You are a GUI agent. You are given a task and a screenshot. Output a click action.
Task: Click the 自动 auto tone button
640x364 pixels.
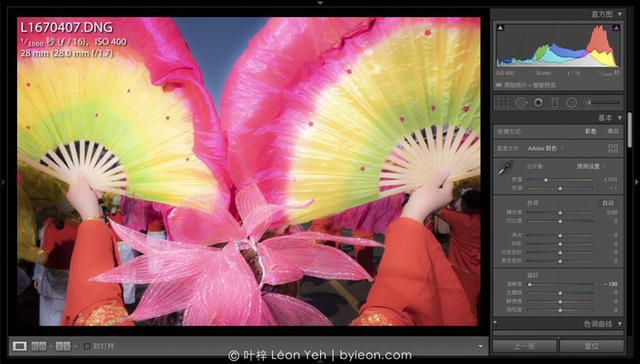click(x=608, y=203)
